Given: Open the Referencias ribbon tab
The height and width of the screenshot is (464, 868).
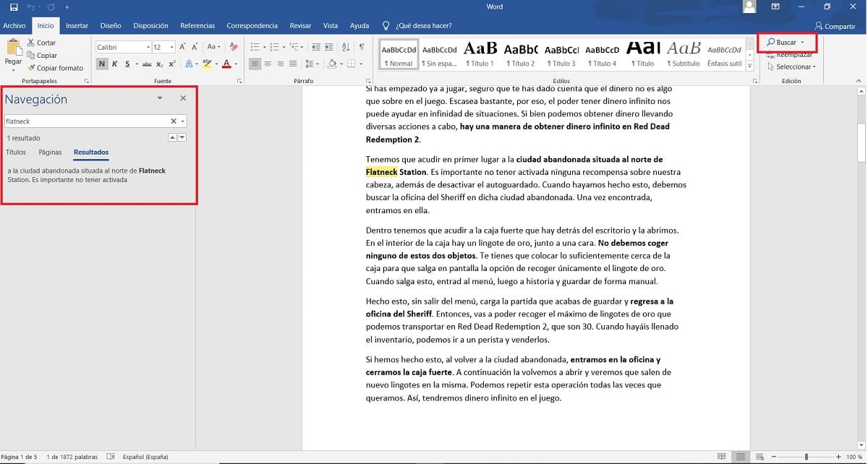Looking at the screenshot, I should click(197, 26).
